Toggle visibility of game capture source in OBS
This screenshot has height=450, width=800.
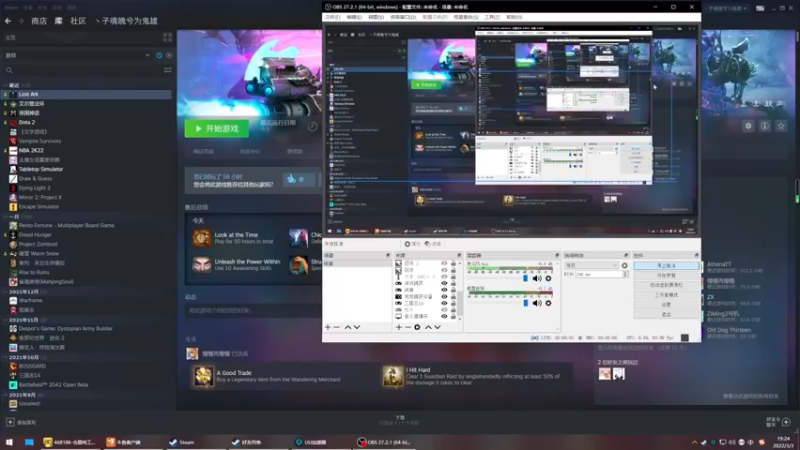point(444,283)
